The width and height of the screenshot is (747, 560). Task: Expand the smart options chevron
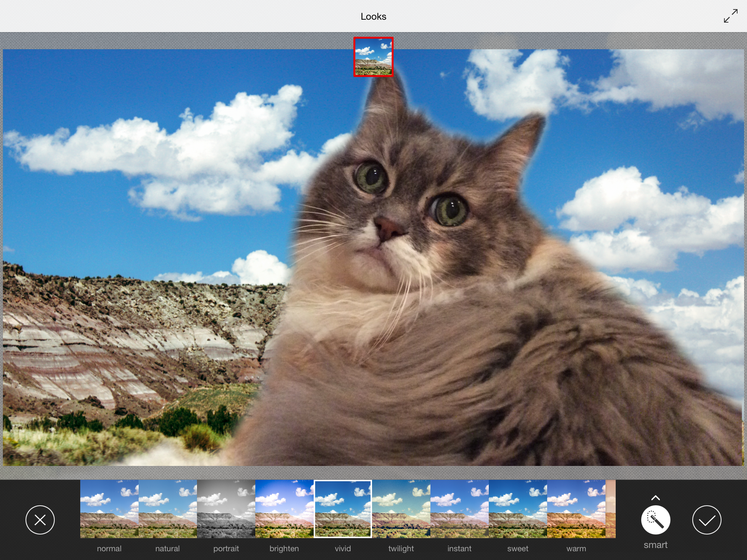tap(655, 498)
